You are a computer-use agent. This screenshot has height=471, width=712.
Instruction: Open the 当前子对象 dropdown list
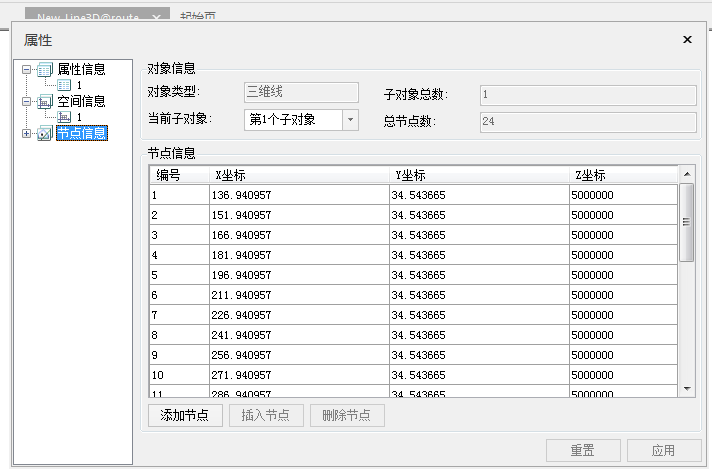[x=350, y=120]
